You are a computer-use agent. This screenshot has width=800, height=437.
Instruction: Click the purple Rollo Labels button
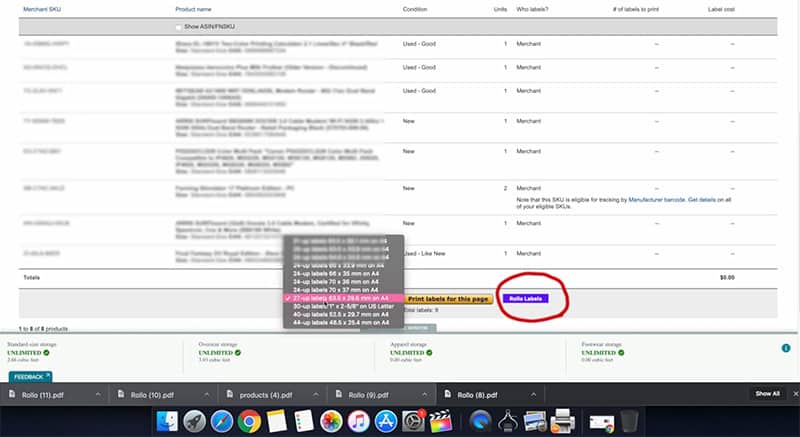click(x=526, y=299)
